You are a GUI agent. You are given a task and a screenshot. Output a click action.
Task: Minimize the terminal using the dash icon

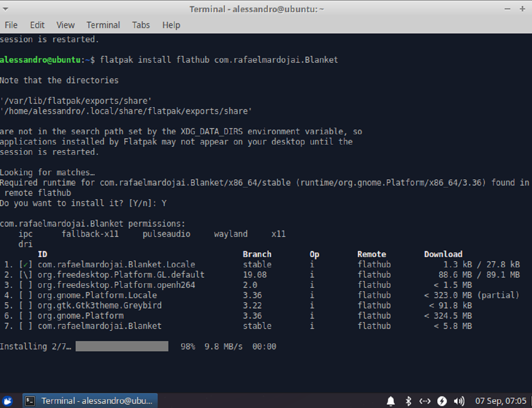click(x=507, y=9)
